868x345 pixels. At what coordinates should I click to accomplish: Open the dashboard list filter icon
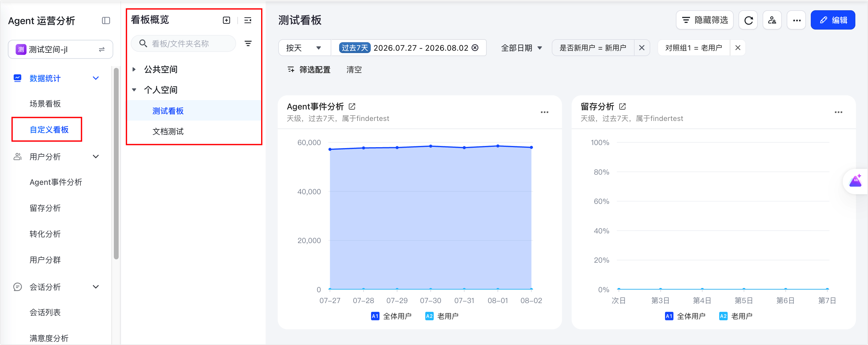pos(248,43)
